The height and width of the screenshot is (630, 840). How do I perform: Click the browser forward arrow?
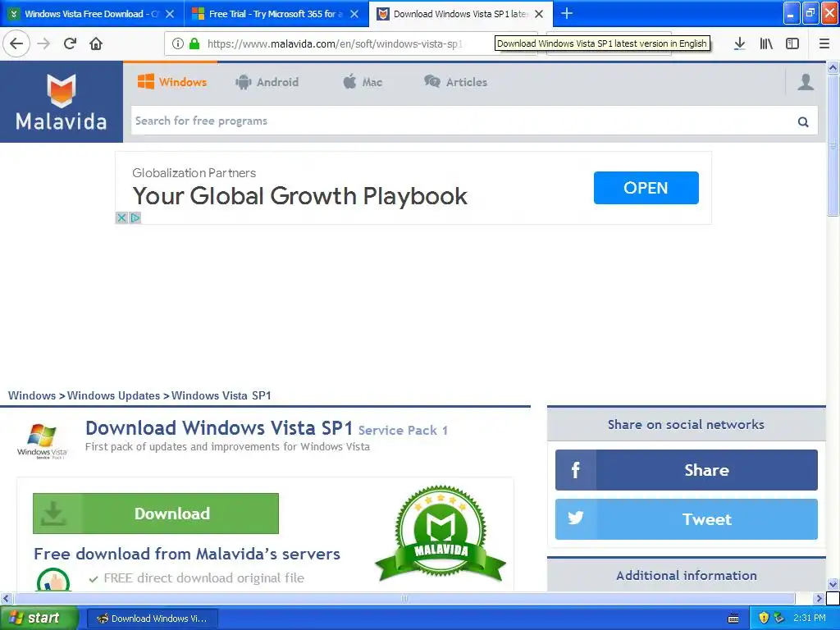pyautogui.click(x=43, y=44)
